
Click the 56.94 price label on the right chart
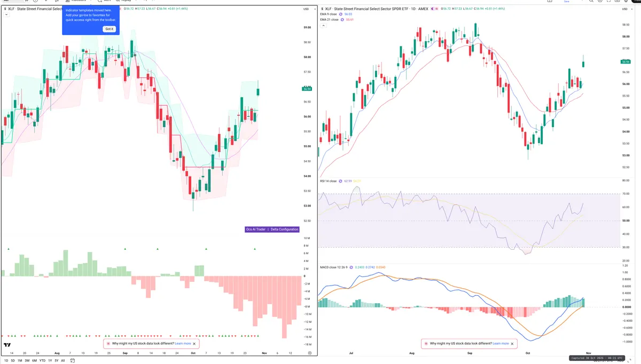(x=626, y=62)
